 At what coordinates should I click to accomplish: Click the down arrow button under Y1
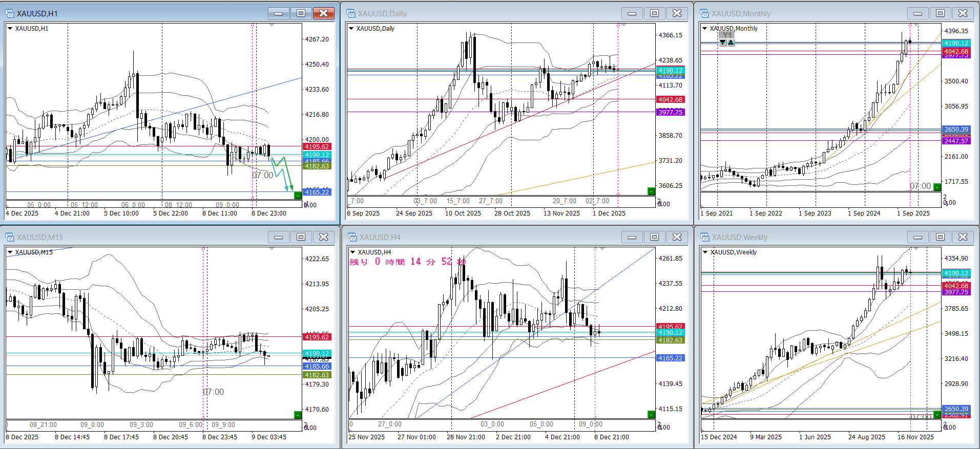click(x=722, y=43)
